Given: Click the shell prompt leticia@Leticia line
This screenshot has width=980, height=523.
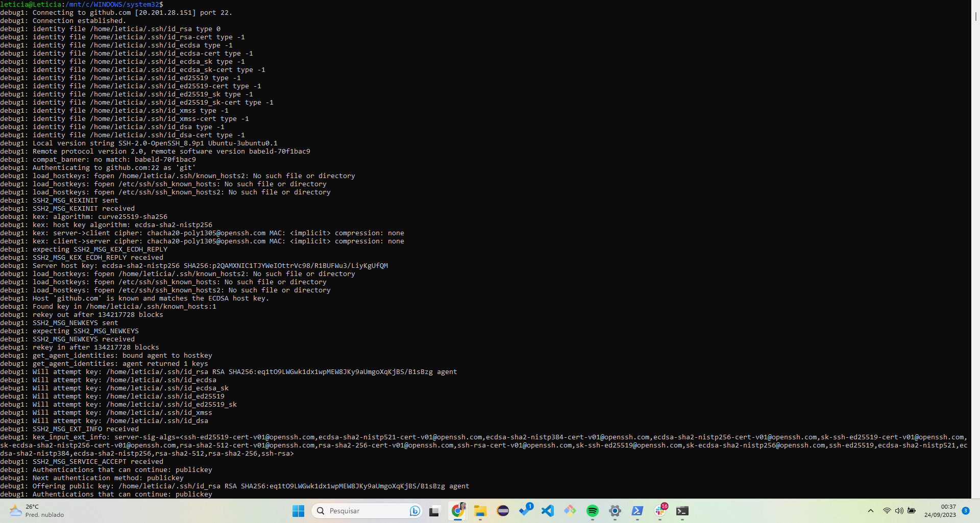Looking at the screenshot, I should (82, 4).
